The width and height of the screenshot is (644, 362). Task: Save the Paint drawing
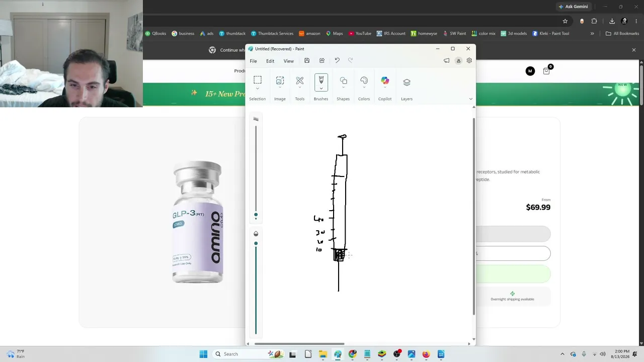[x=307, y=61]
